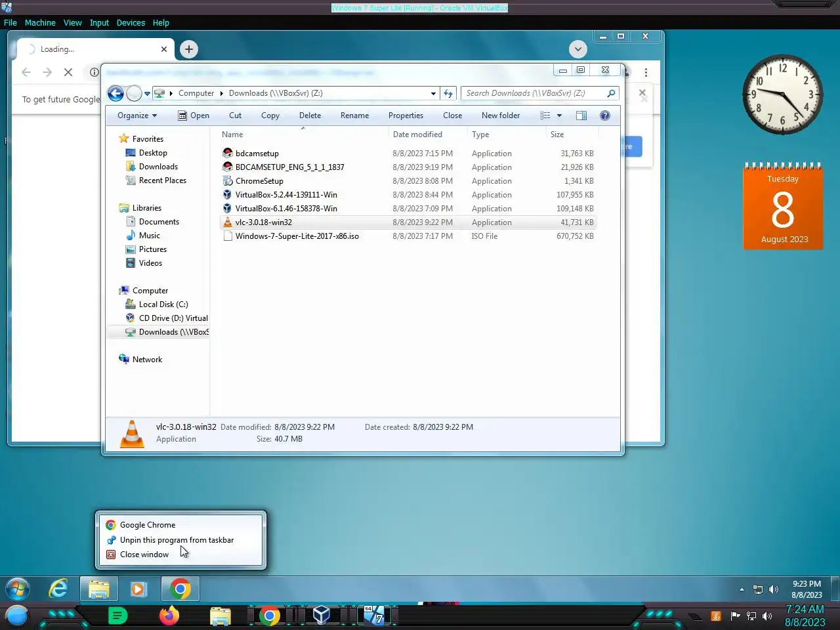The height and width of the screenshot is (630, 840).
Task: Click the search magnifier icon in Explorer
Action: pos(611,93)
